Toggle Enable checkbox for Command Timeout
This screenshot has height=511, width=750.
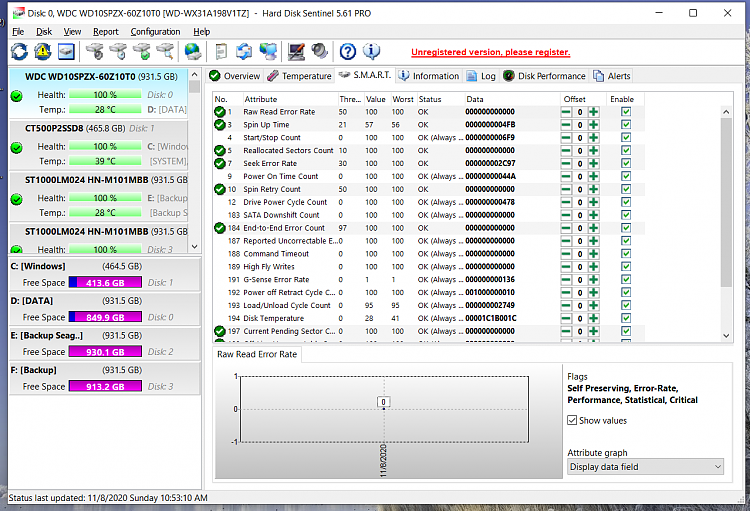[626, 254]
